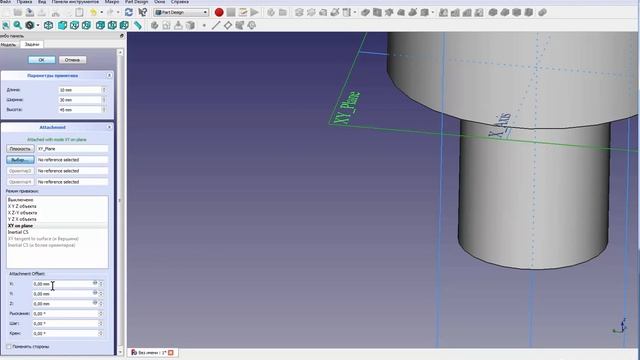Click the Draw style icon
Viewport: 640px width, 360px height.
(29, 25)
